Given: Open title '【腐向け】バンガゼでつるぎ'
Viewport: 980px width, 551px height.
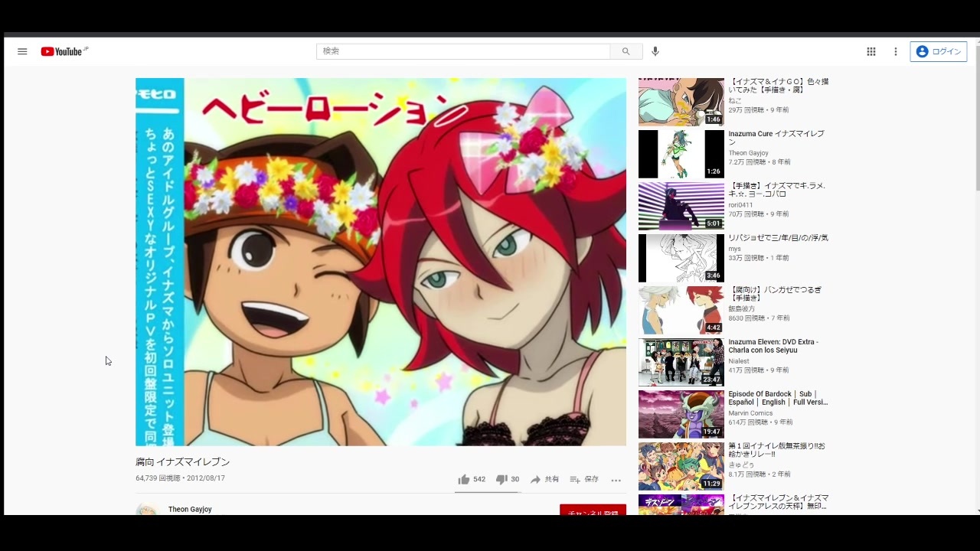Looking at the screenshot, I should 775,294.
